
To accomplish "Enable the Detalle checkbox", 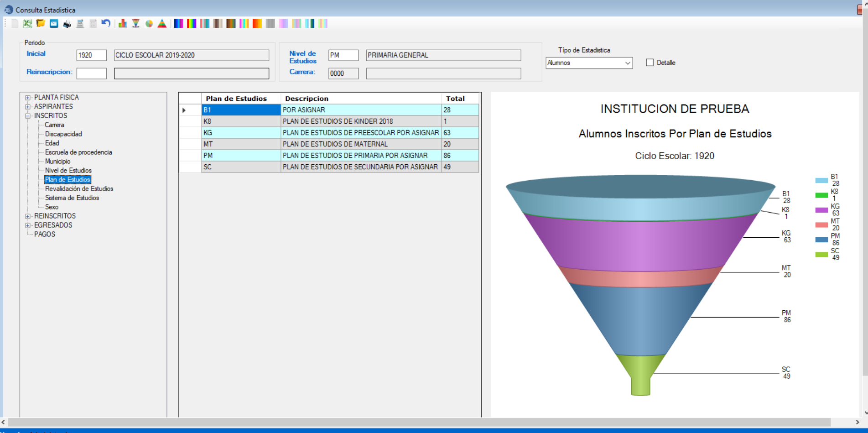I will coord(650,63).
